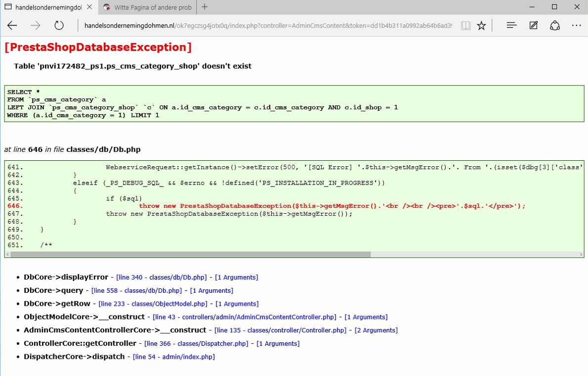Open the Hub lines icon
The image size is (588, 376).
(x=511, y=25)
